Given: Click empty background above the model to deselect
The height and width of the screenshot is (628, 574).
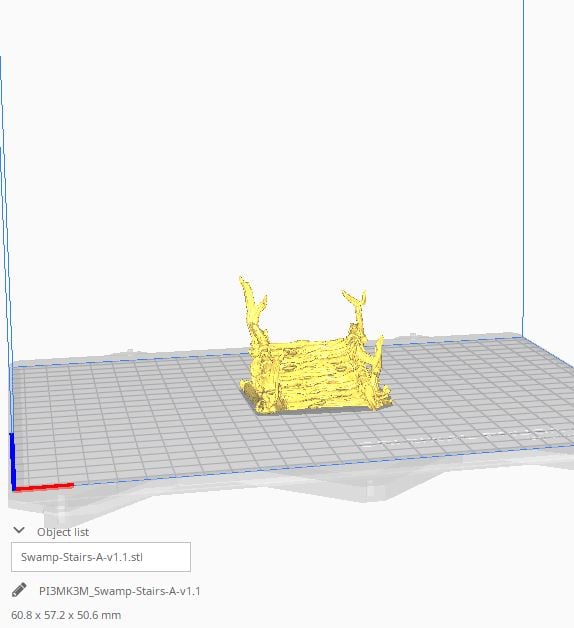Looking at the screenshot, I should point(280,140).
